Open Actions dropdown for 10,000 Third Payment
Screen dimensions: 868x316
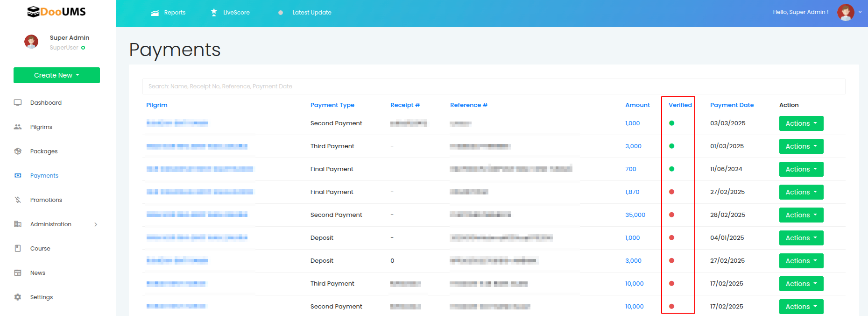[x=801, y=284]
